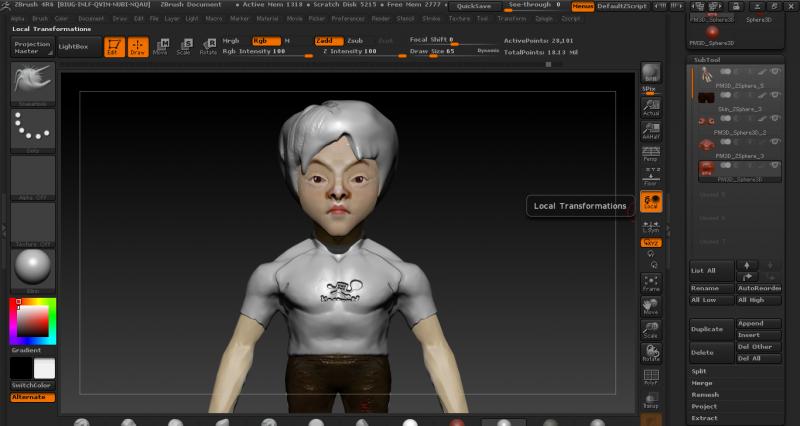800x426 pixels.
Task: Click the Append subtool button
Action: tap(759, 323)
